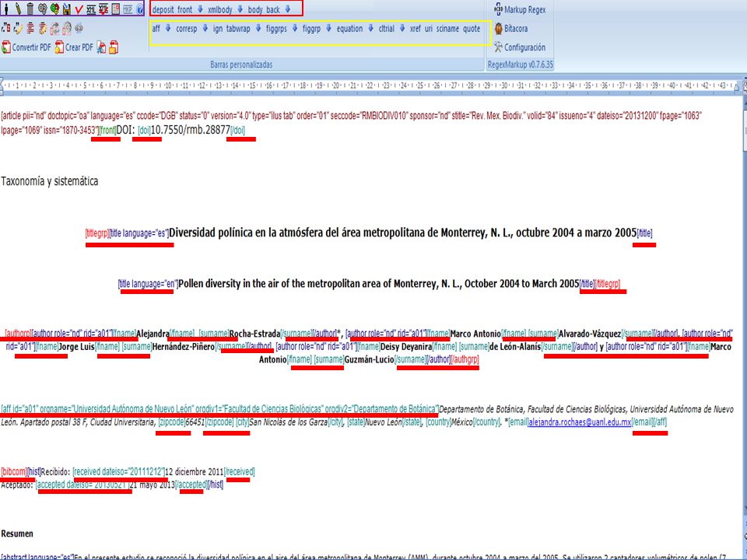This screenshot has height=560, width=747.
Task: Click the red checkmark validate icon
Action: coord(79,9)
